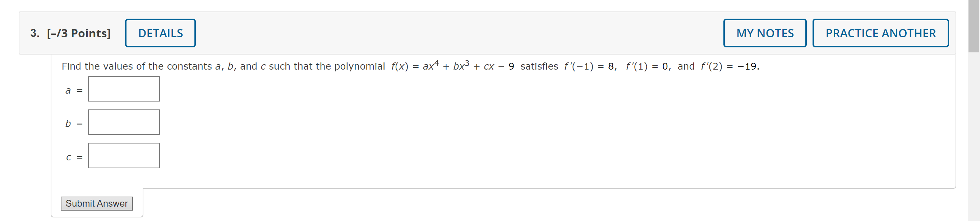Open MY NOTES for this problem
The height and width of the screenshot is (221, 980).
(x=765, y=33)
